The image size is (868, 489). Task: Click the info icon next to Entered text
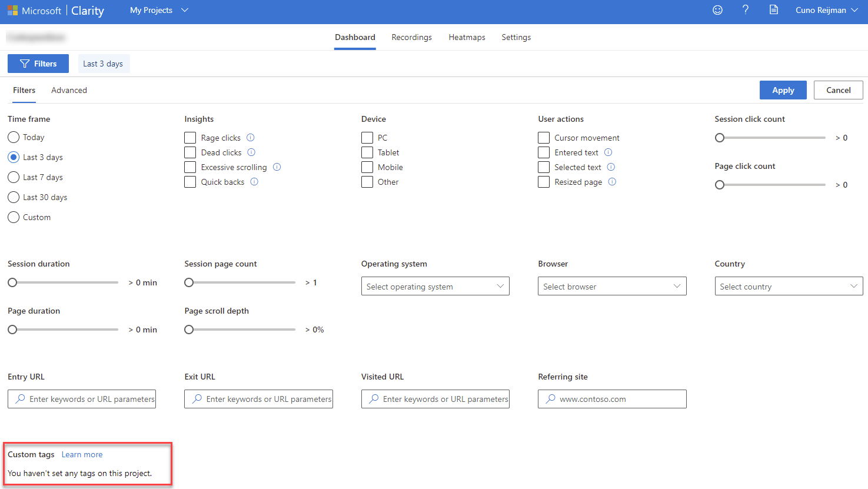[608, 152]
